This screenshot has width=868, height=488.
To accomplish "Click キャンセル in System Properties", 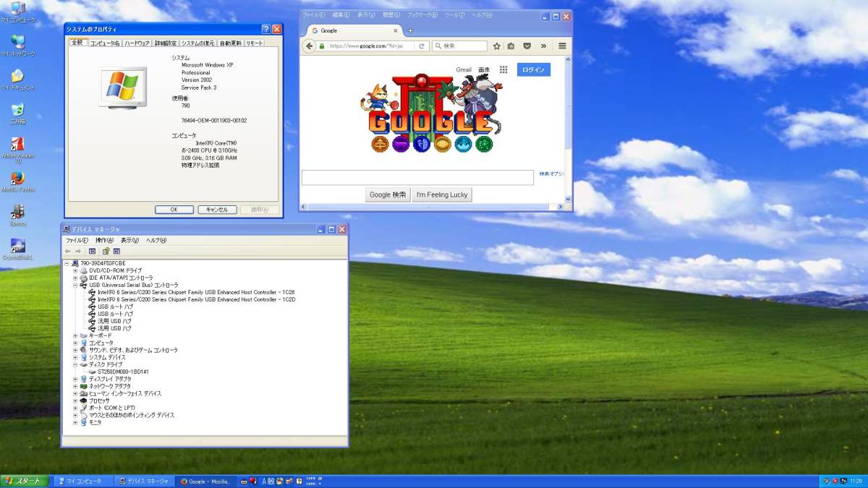I will pyautogui.click(x=217, y=210).
